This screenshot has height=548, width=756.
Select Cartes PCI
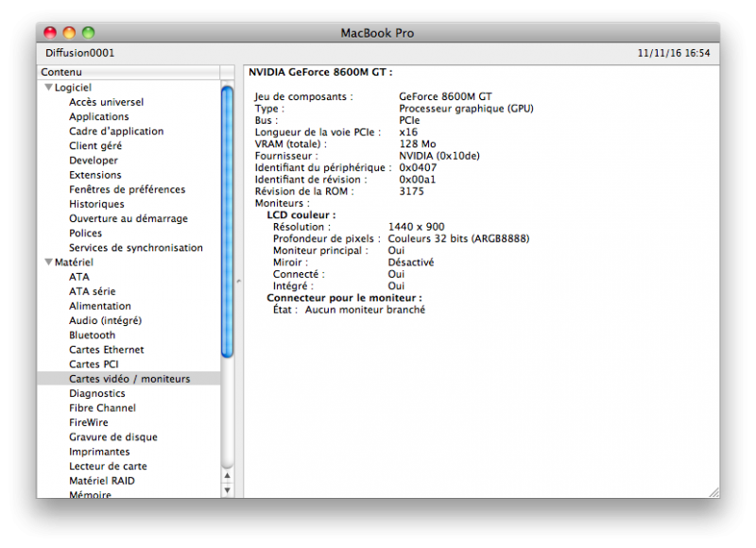click(94, 365)
